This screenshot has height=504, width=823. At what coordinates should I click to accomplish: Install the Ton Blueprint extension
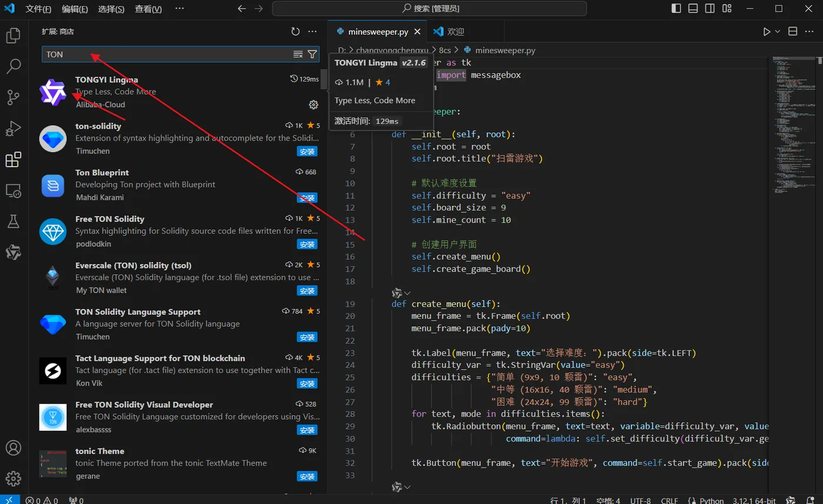point(307,198)
